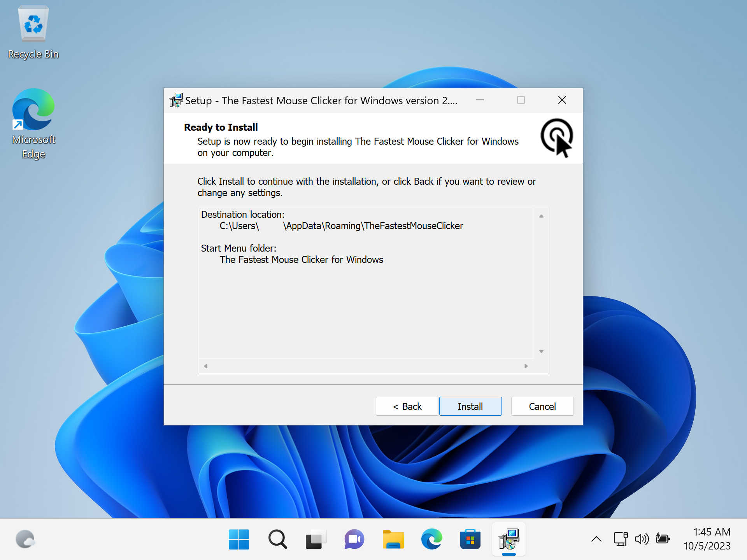The width and height of the screenshot is (747, 560).
Task: Click the Install button to begin installation
Action: click(470, 406)
